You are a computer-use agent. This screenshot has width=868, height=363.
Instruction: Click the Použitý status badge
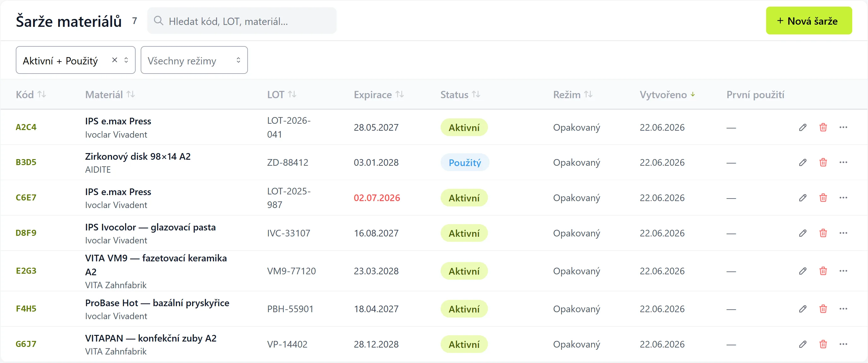(x=465, y=163)
